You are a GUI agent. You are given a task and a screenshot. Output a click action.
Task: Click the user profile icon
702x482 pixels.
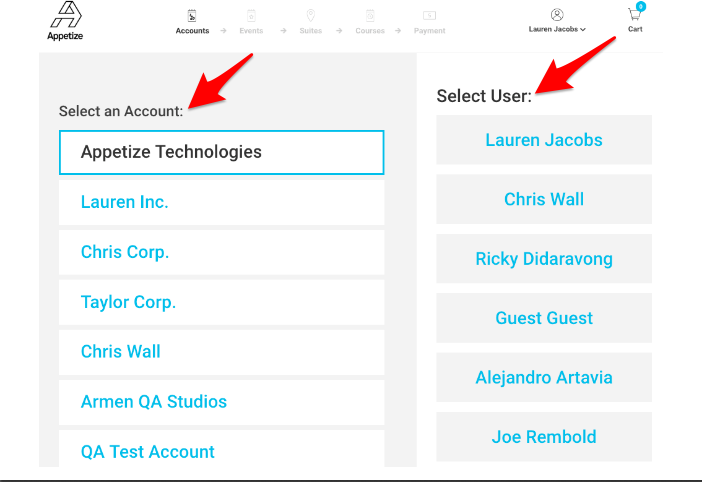tap(557, 15)
